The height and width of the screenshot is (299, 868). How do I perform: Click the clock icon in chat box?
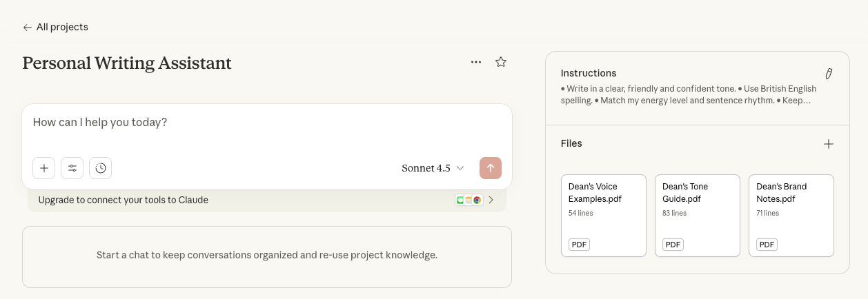101,168
